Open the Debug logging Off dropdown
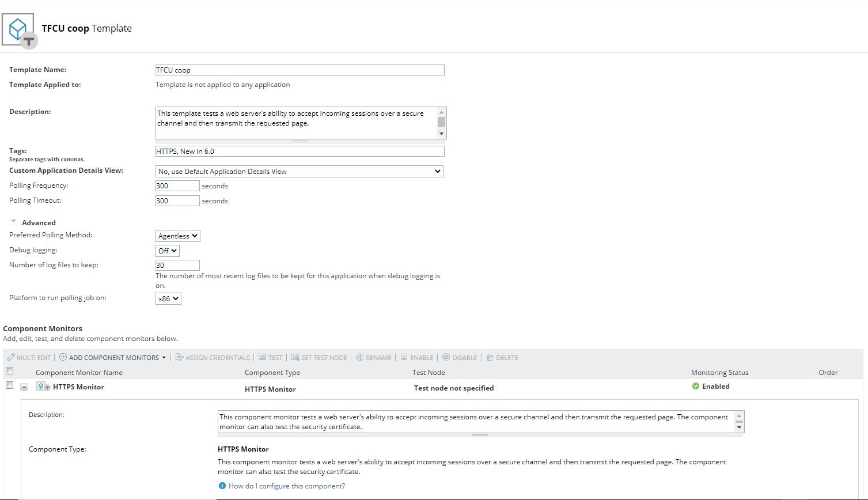Viewport: 868px width, 500px height. click(168, 251)
